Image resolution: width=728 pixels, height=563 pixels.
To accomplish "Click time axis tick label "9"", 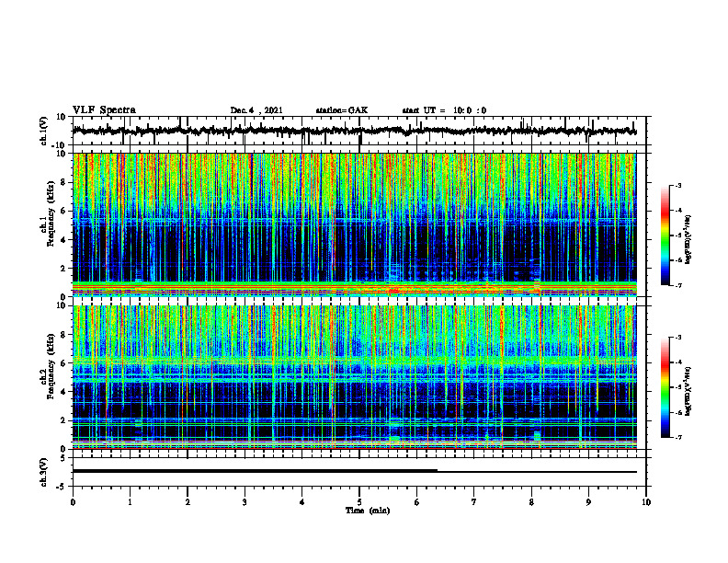I will pyautogui.click(x=588, y=502).
